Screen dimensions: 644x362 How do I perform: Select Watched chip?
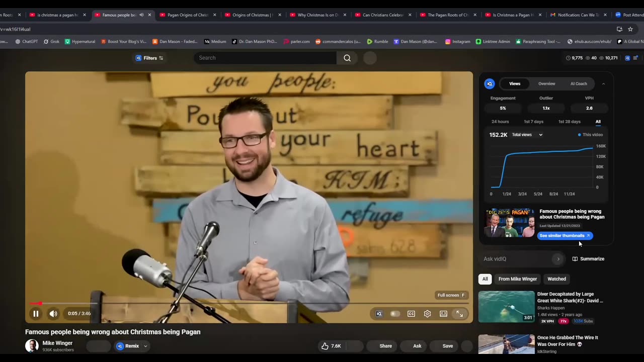[x=556, y=279]
